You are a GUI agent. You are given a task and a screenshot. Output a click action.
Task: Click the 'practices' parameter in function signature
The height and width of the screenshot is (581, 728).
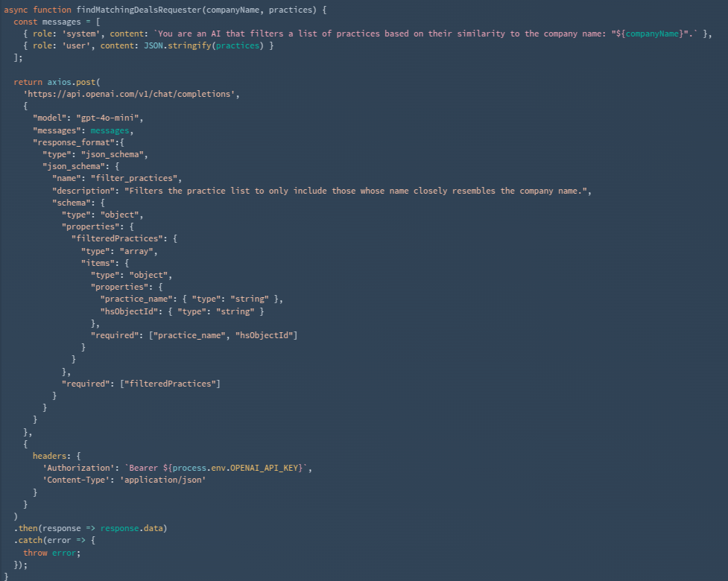[290, 10]
